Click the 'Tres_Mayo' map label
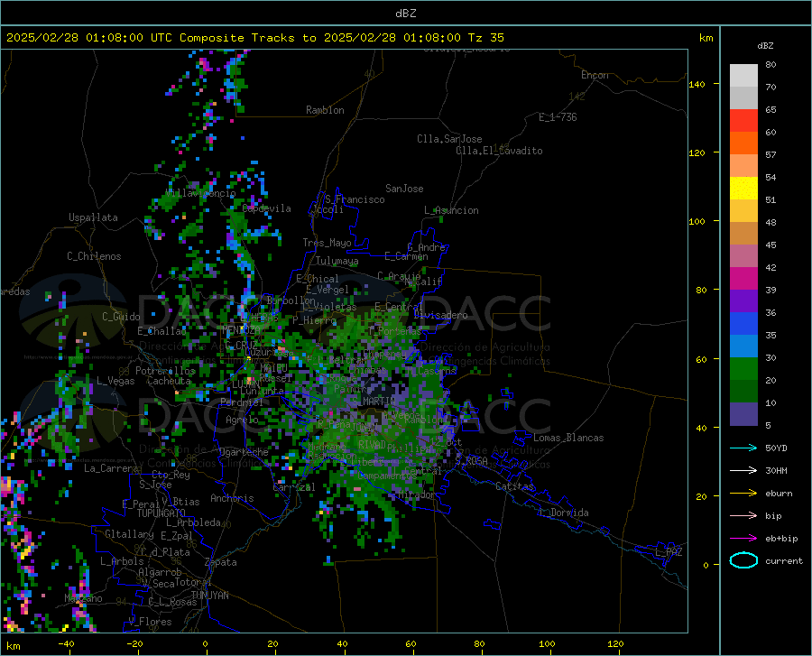This screenshot has height=656, width=812. (327, 243)
